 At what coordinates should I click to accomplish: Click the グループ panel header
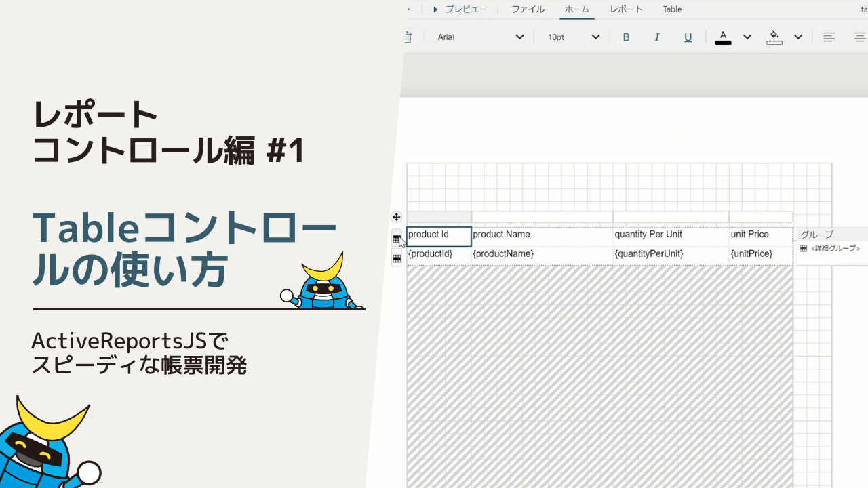coord(833,235)
